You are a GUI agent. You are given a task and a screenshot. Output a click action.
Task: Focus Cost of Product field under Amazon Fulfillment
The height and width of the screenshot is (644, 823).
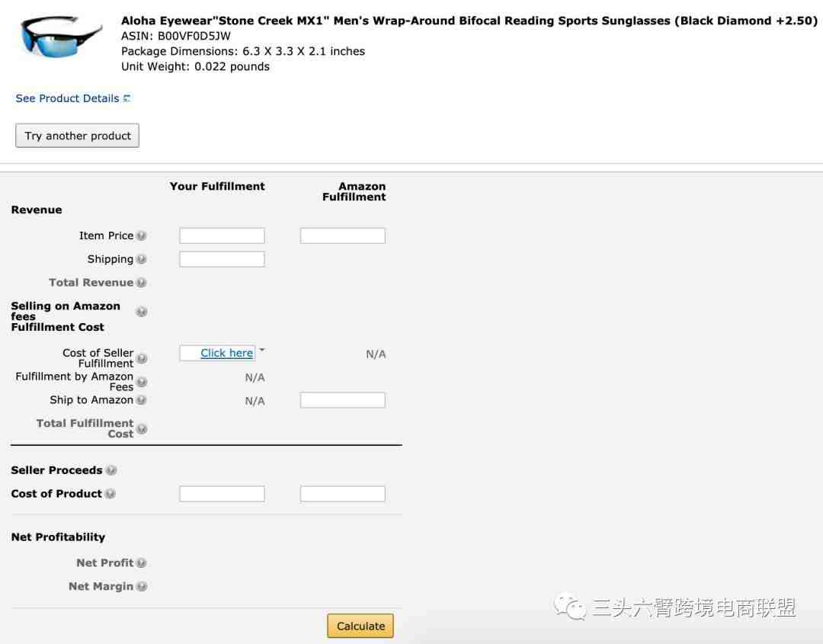point(343,493)
